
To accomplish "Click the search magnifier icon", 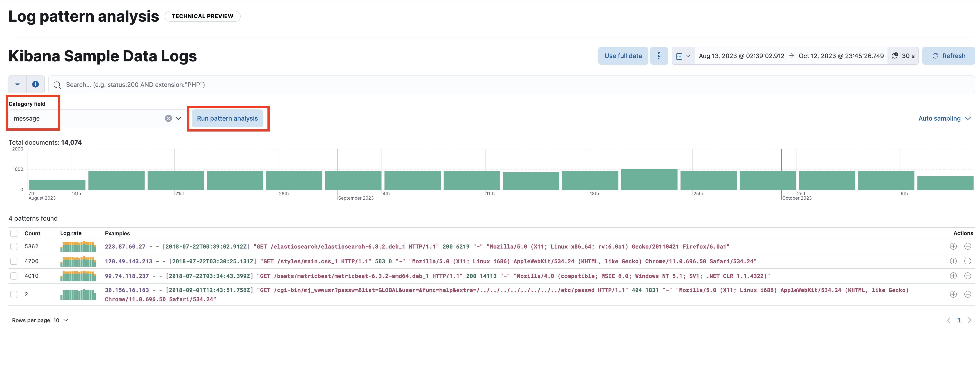I will [57, 85].
